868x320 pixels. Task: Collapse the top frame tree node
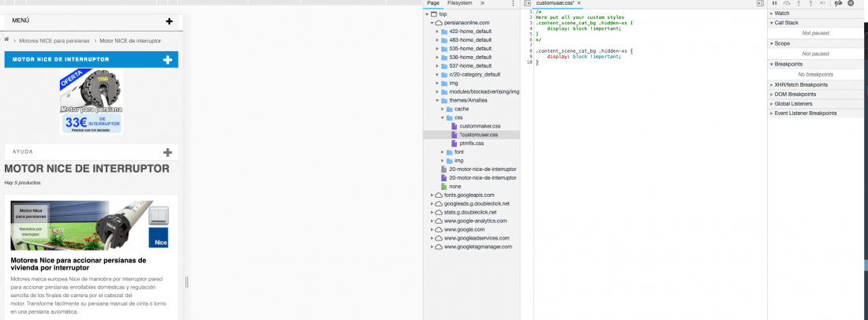pos(427,14)
